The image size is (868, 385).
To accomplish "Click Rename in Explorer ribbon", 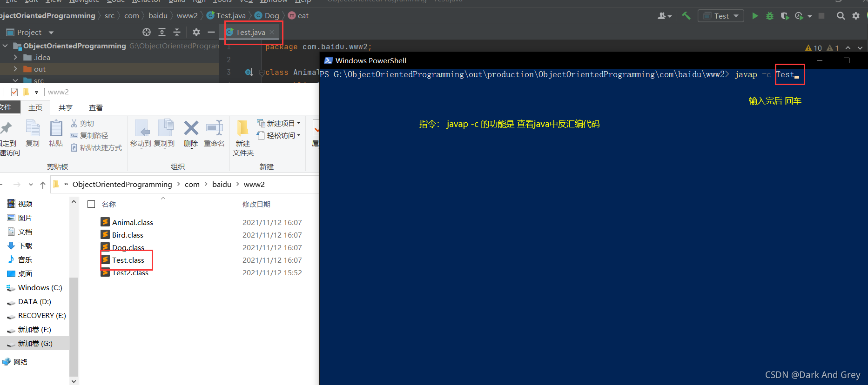I will pos(214,133).
